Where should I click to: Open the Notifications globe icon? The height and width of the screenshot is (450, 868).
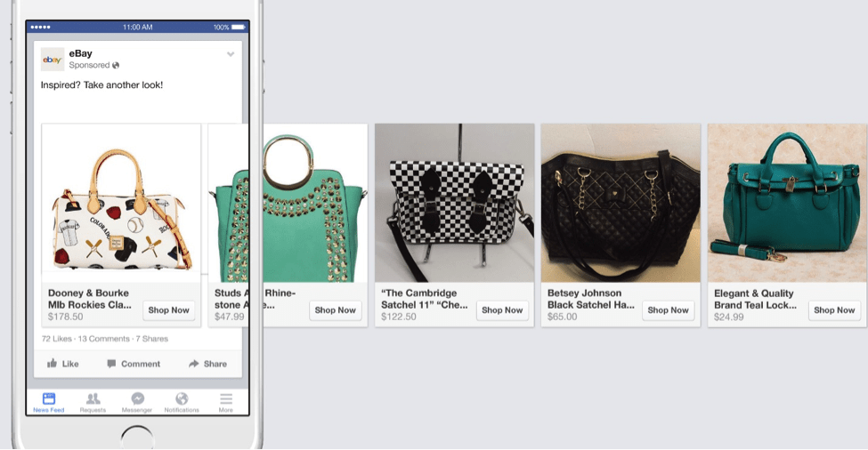coord(182,402)
